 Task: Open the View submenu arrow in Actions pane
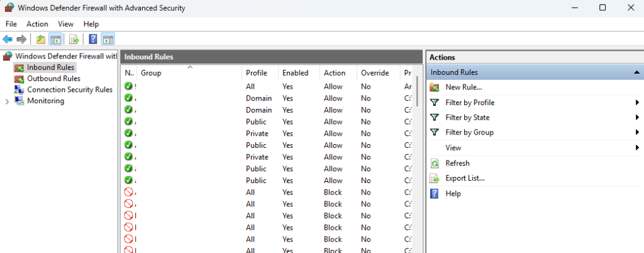coord(637,147)
